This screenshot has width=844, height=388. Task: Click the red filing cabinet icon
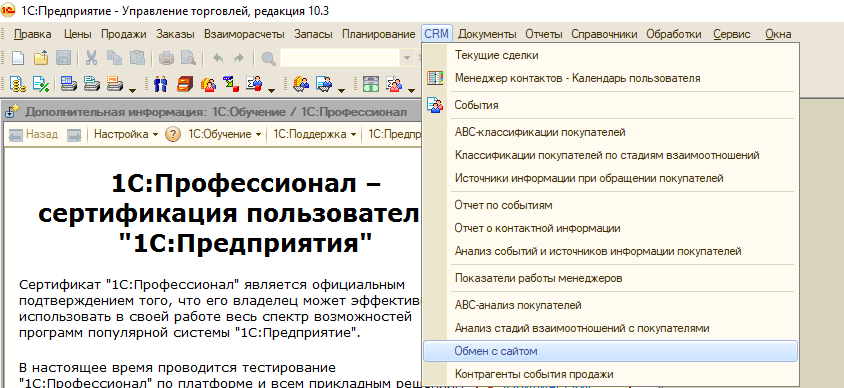point(185,83)
